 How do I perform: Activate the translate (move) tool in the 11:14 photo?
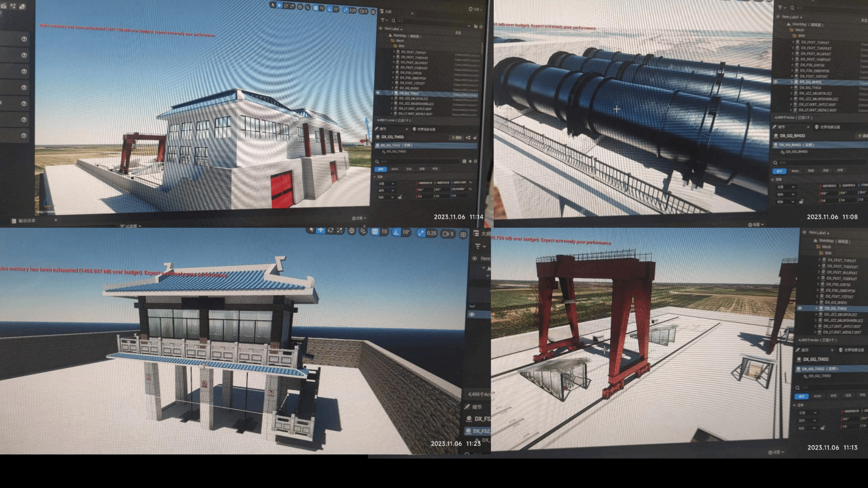click(279, 5)
